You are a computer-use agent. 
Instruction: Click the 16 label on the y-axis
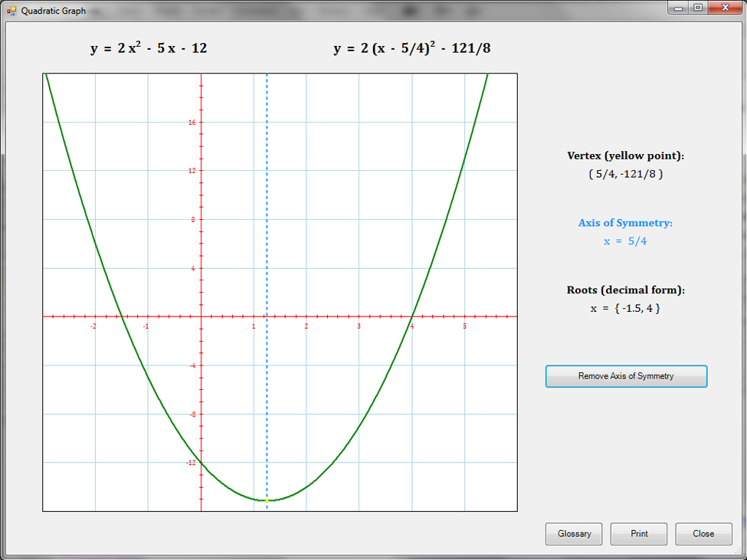click(192, 123)
